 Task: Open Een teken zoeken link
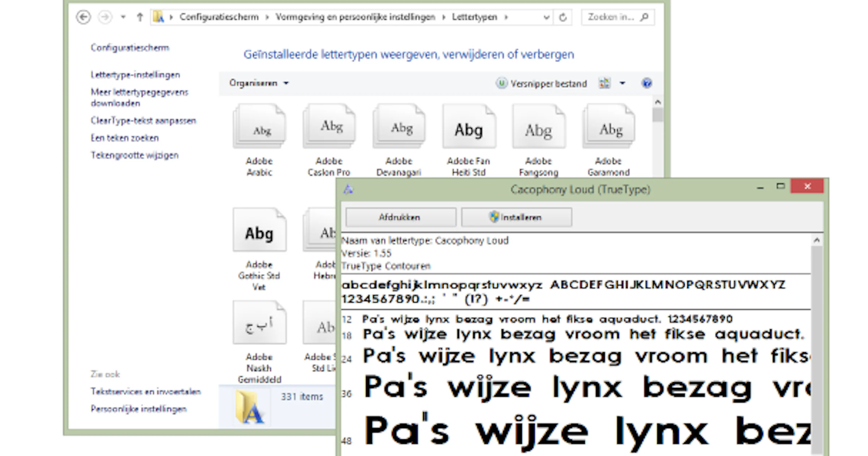click(x=125, y=138)
